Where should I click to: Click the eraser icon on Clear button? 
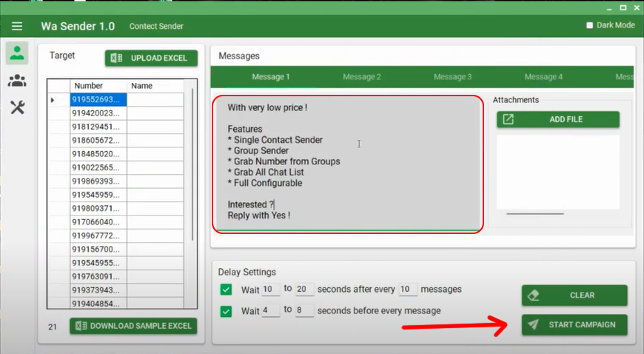click(x=533, y=295)
